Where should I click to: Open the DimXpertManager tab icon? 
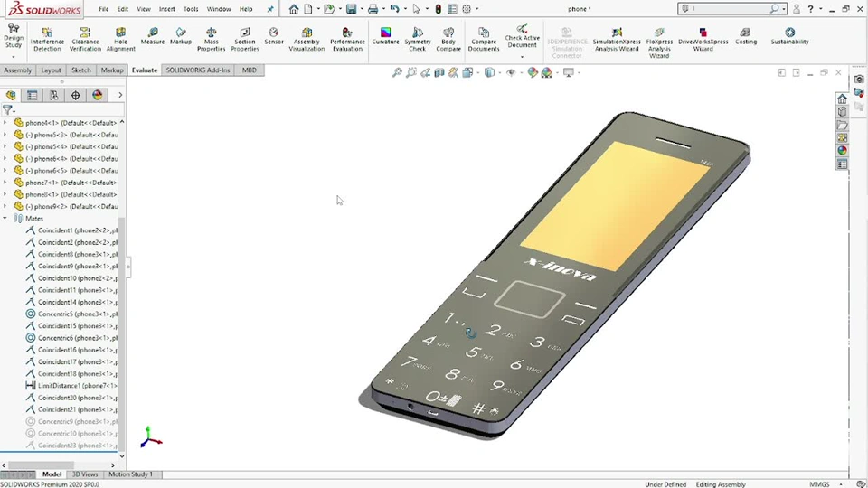point(75,95)
